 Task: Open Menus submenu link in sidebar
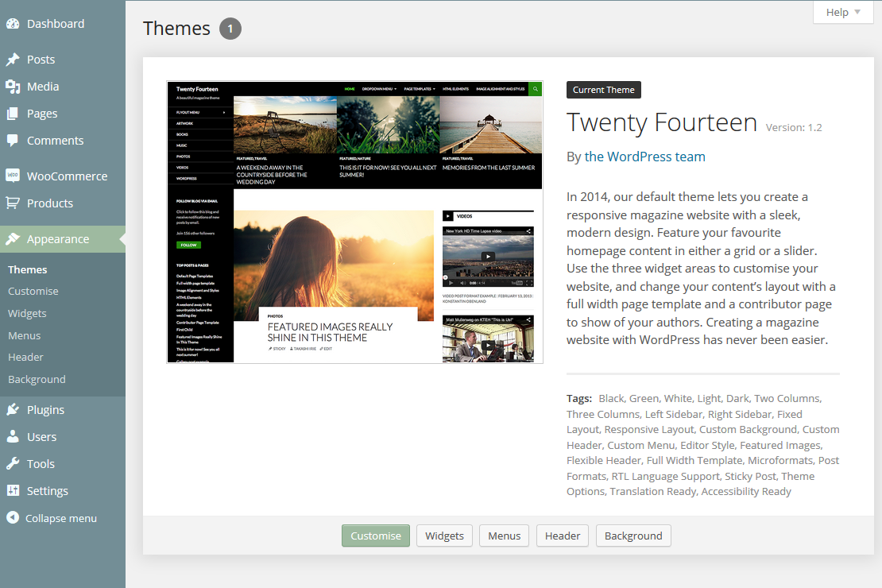coord(24,335)
